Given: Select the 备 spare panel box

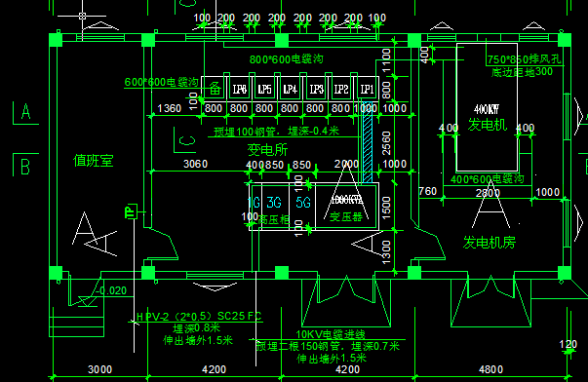Looking at the screenshot, I should pos(215,89).
